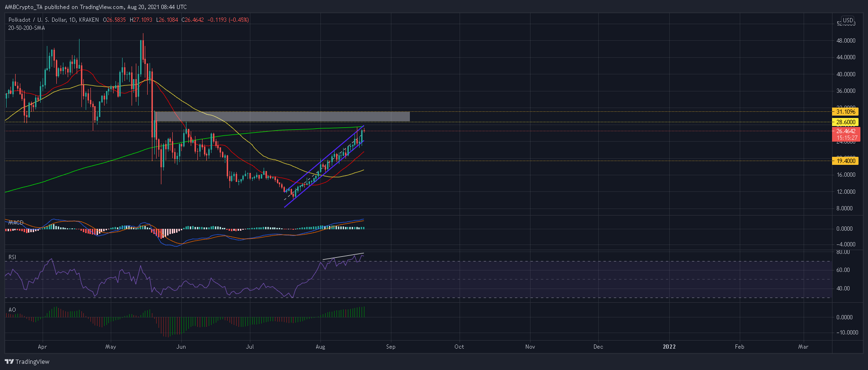Click the MACD indicator label
The width and height of the screenshot is (868, 370).
point(16,222)
